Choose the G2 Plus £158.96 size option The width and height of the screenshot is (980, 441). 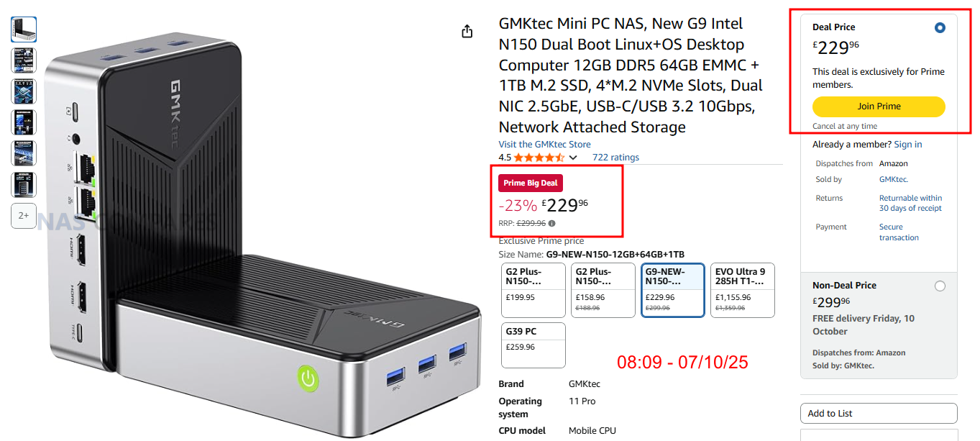pos(603,290)
